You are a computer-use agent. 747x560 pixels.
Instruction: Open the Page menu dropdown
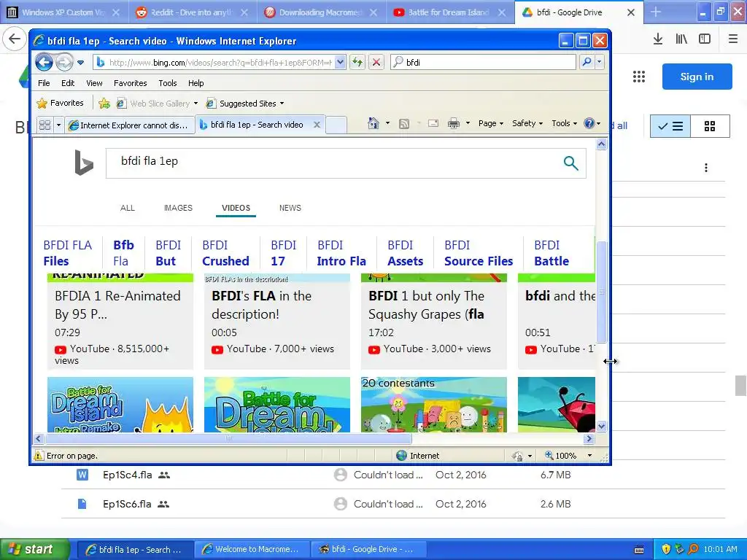491,123
